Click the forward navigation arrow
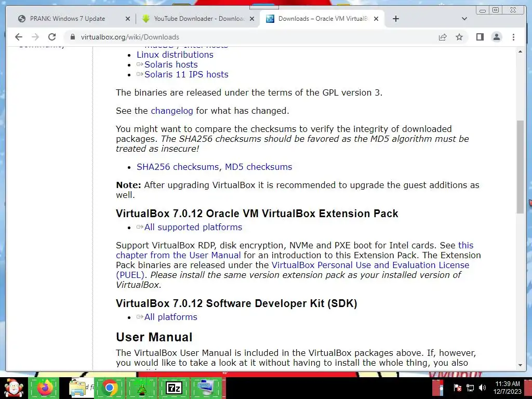 [35, 37]
